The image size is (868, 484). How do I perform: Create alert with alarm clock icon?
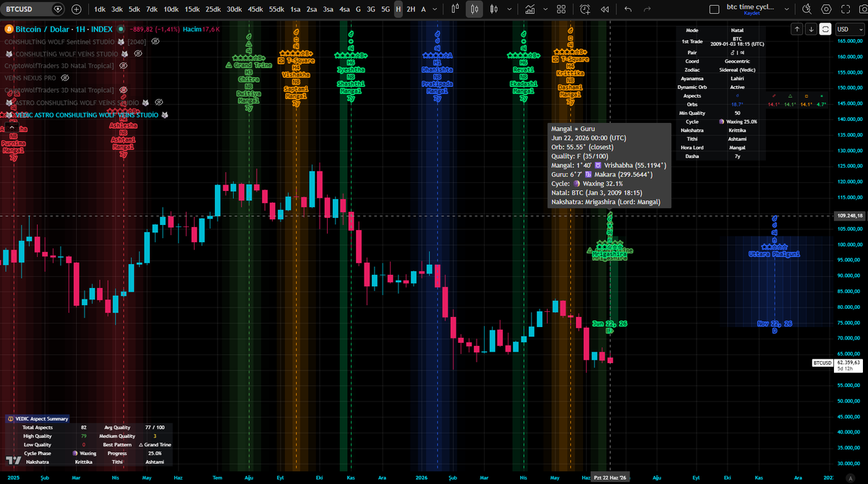[584, 9]
